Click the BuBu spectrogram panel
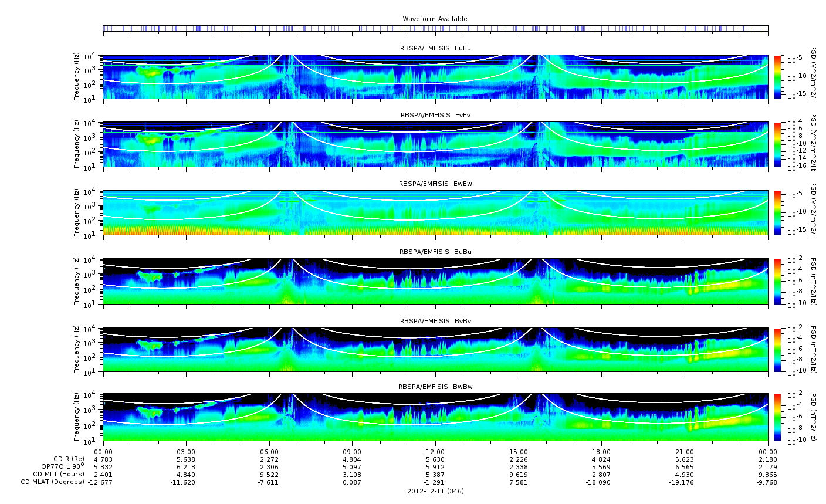 point(435,282)
